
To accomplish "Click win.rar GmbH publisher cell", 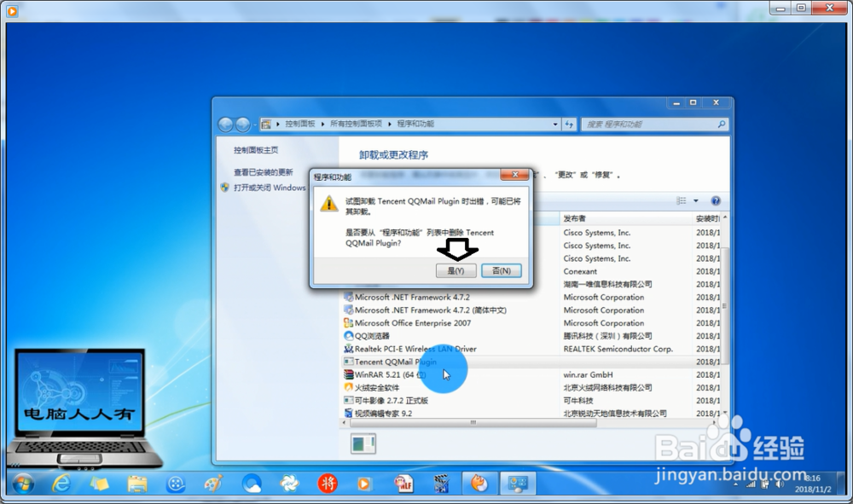I will click(x=588, y=374).
